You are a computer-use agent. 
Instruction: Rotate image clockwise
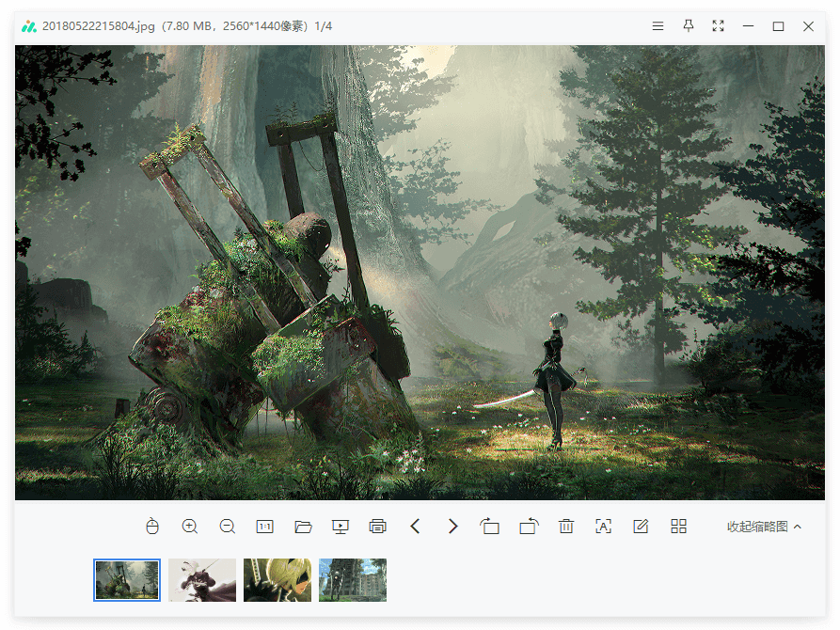(529, 527)
